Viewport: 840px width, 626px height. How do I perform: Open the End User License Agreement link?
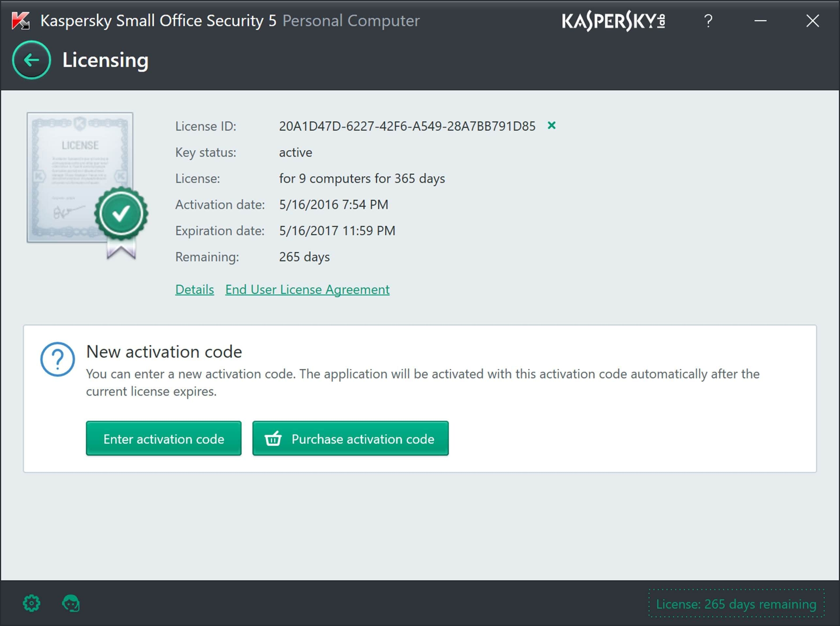pyautogui.click(x=307, y=289)
